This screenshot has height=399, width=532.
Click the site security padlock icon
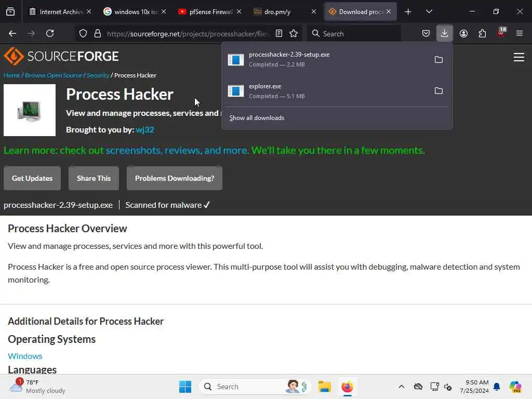pos(98,33)
